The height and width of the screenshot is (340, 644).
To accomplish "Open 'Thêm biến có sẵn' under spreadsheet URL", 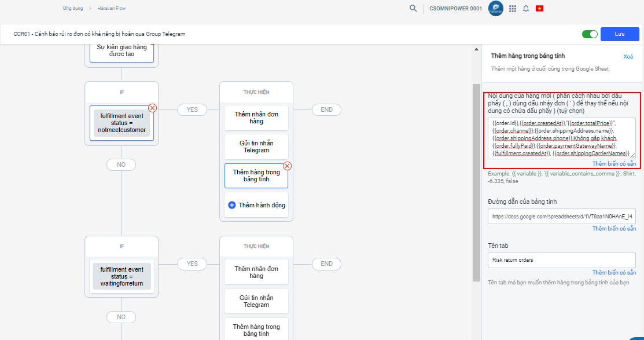I will tap(614, 229).
